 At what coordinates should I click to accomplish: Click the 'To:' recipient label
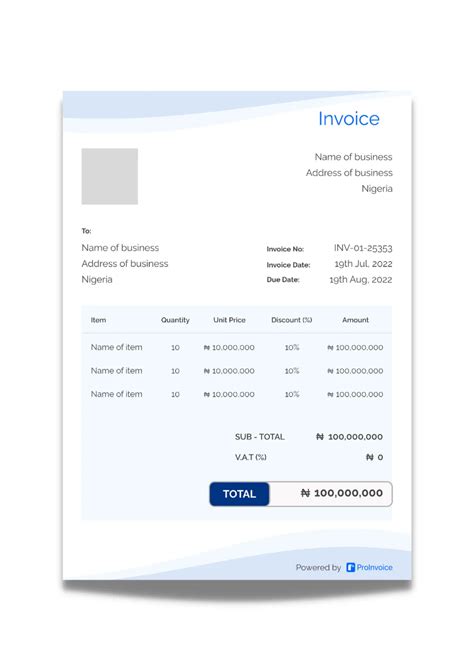coord(86,231)
